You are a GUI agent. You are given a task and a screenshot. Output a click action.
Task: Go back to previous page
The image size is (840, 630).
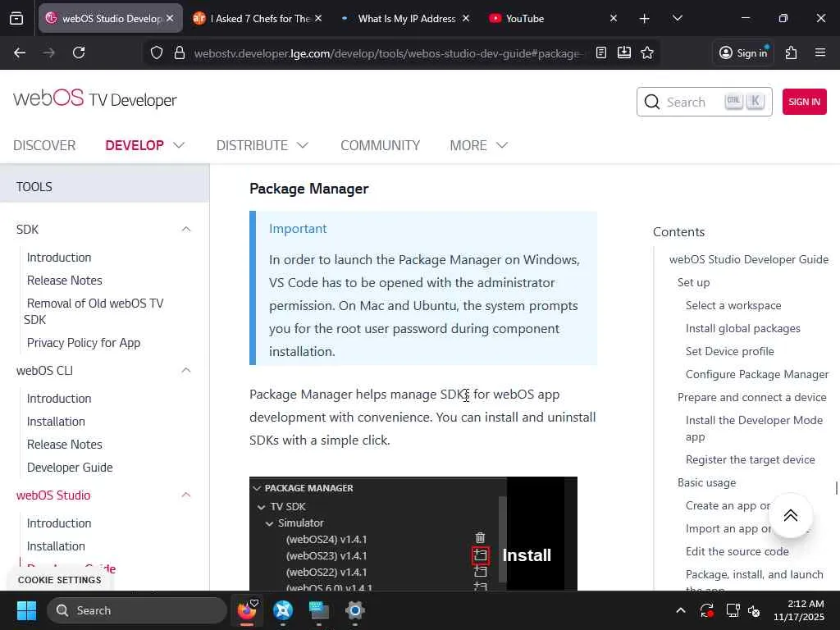pos(20,52)
